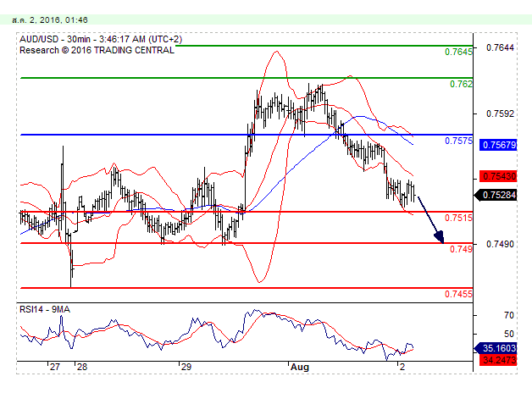Click the red support label 0.7515

click(458, 218)
